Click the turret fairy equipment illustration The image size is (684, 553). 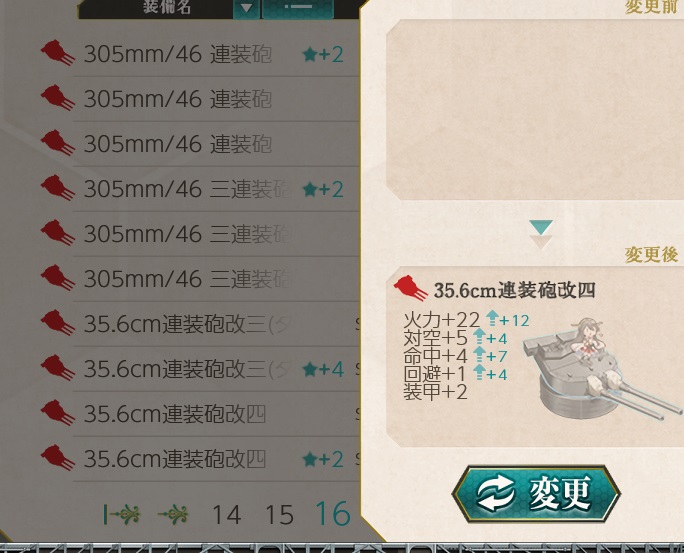pos(602,369)
